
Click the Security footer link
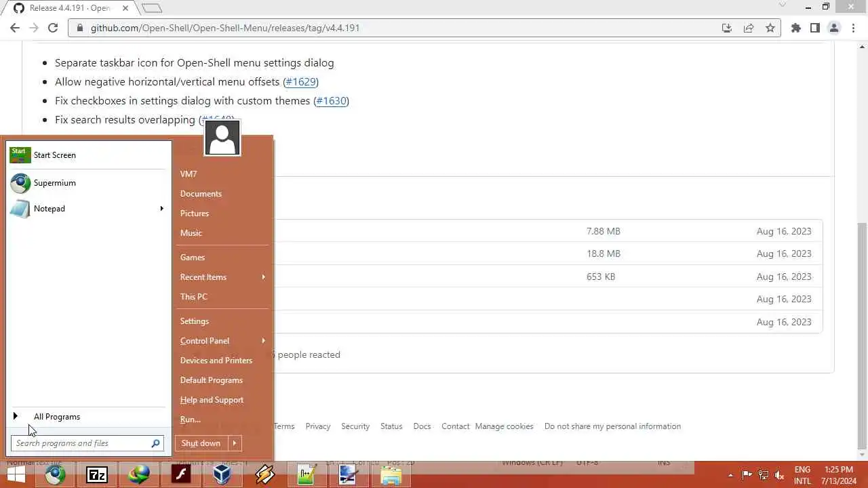tap(355, 426)
